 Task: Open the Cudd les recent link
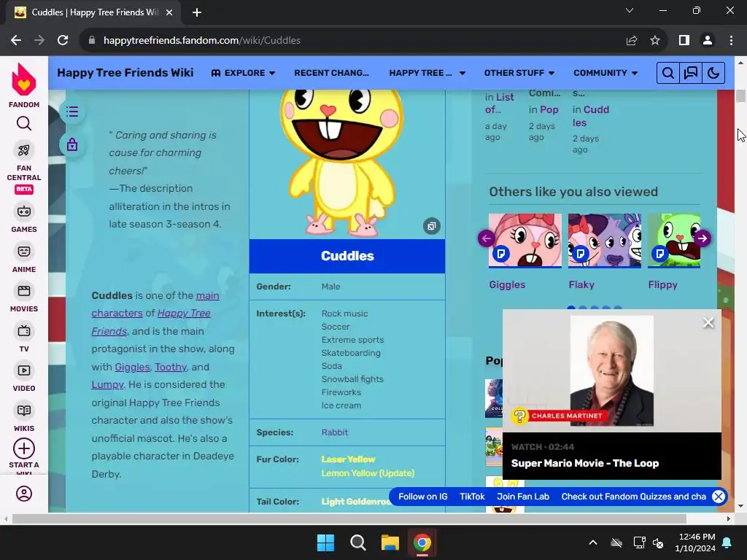pyautogui.click(x=591, y=116)
